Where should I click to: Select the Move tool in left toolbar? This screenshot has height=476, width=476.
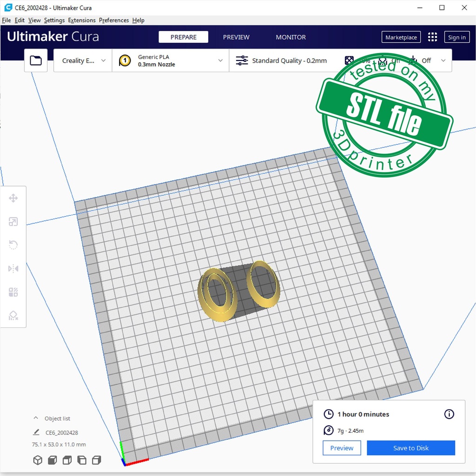pyautogui.click(x=13, y=198)
